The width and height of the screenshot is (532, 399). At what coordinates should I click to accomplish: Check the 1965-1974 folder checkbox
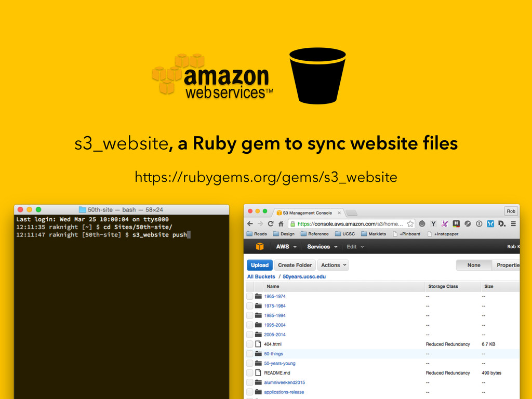point(250,296)
